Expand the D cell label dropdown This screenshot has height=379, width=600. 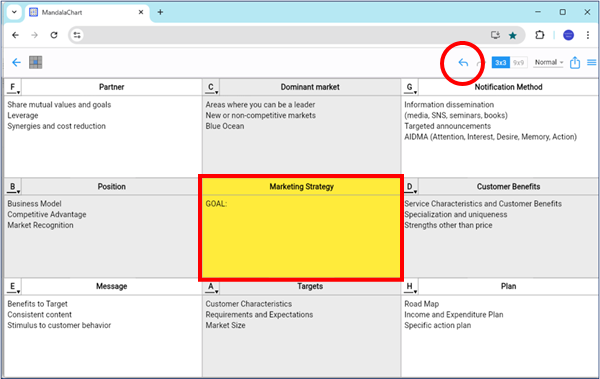click(x=410, y=187)
